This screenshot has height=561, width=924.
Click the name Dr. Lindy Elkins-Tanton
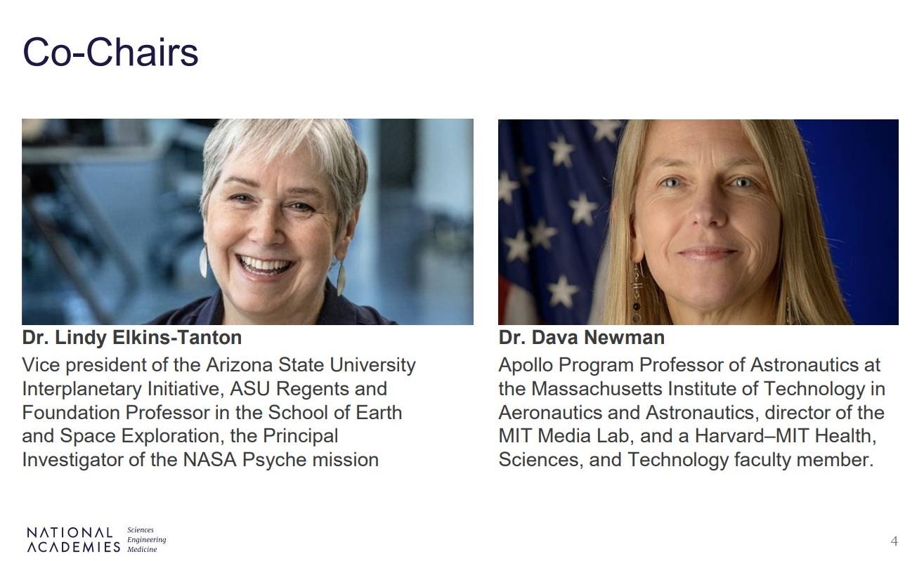click(132, 338)
